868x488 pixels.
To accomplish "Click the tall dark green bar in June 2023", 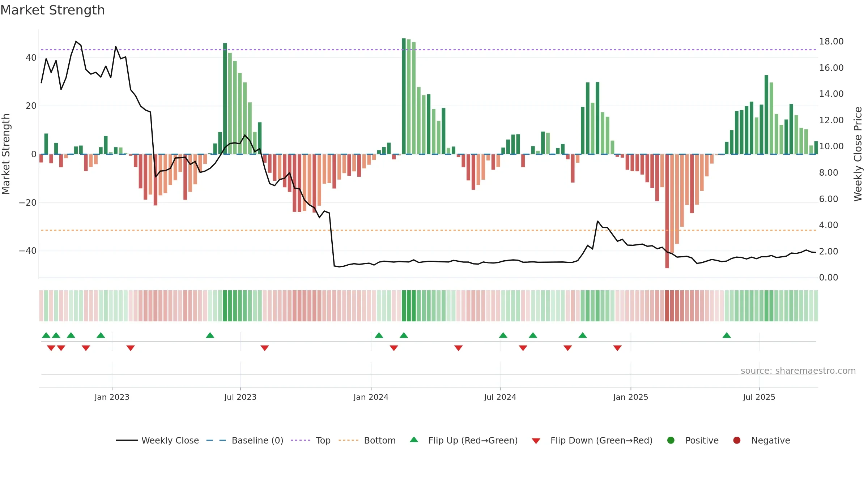I will [225, 98].
